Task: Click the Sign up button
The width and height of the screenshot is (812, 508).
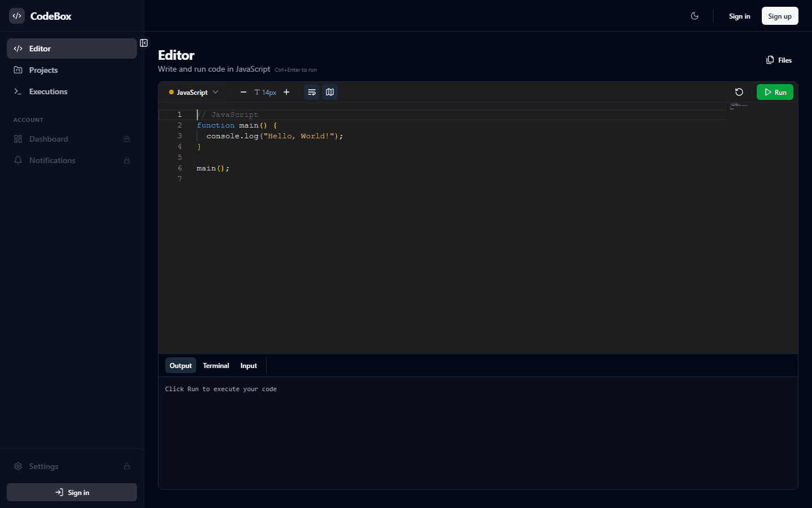Action: click(780, 16)
